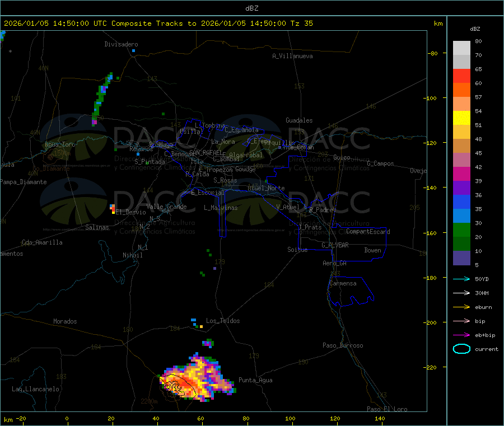Click the Punta_Agua location label
Image resolution: width=504 pixels, height=426 pixels.
[255, 380]
